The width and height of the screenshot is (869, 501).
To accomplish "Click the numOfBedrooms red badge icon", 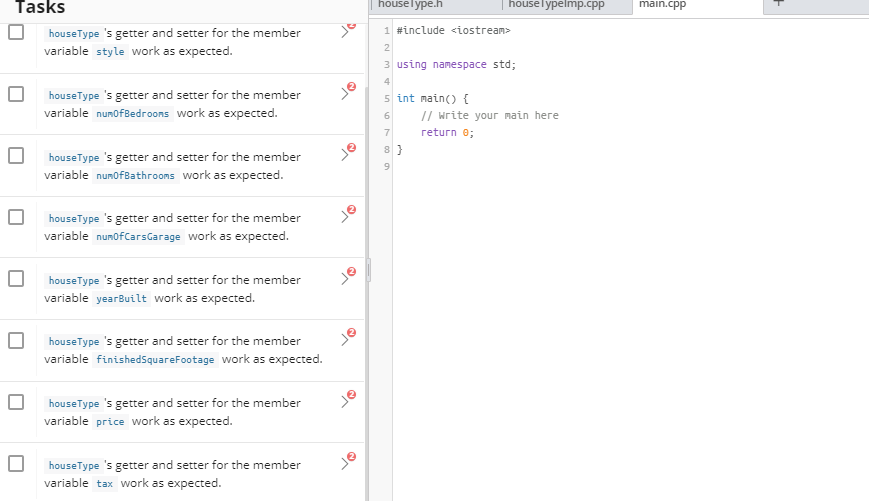I will pyautogui.click(x=351, y=86).
